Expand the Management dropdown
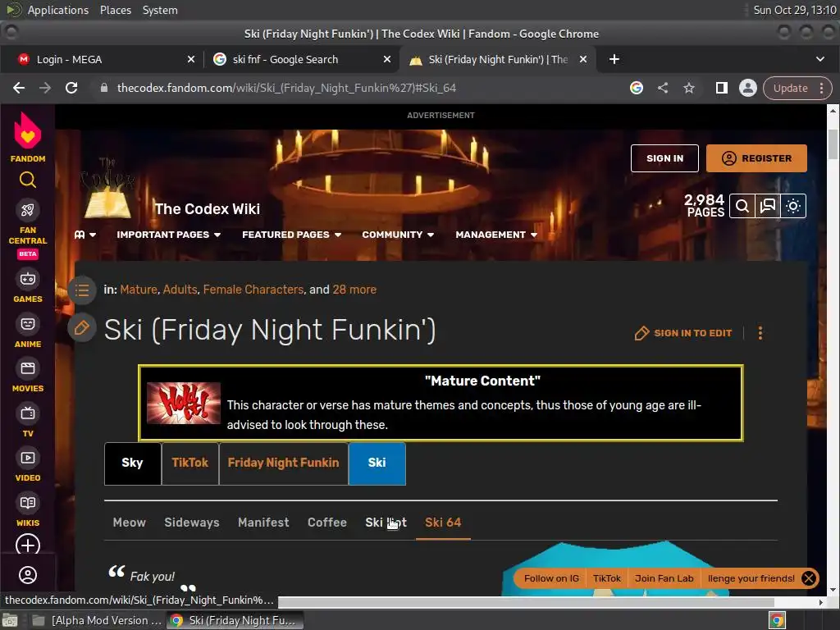The image size is (840, 630). [x=496, y=235]
